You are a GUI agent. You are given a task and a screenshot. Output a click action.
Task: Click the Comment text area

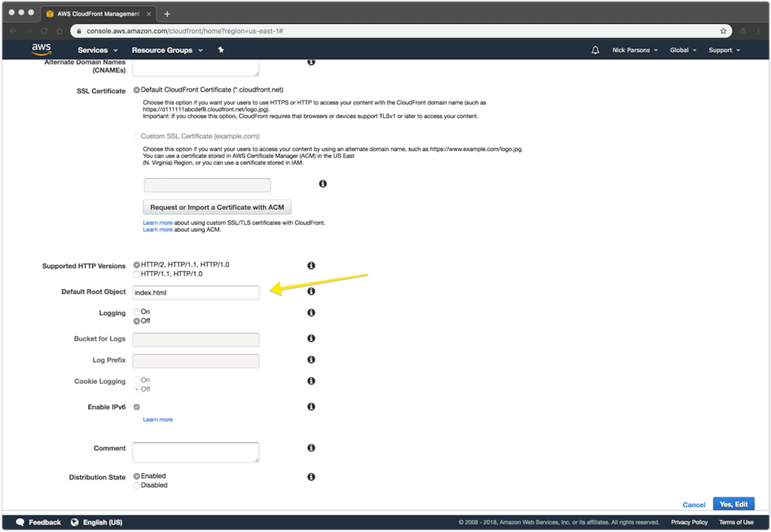[196, 452]
